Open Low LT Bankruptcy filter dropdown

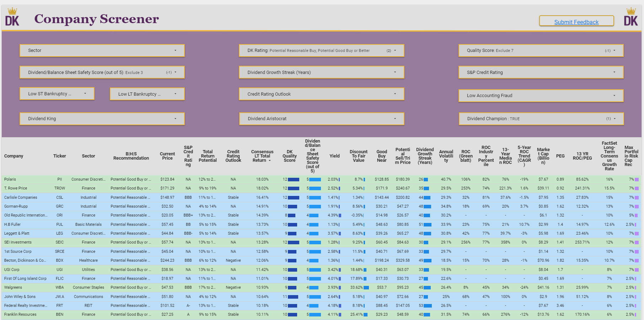tap(147, 94)
